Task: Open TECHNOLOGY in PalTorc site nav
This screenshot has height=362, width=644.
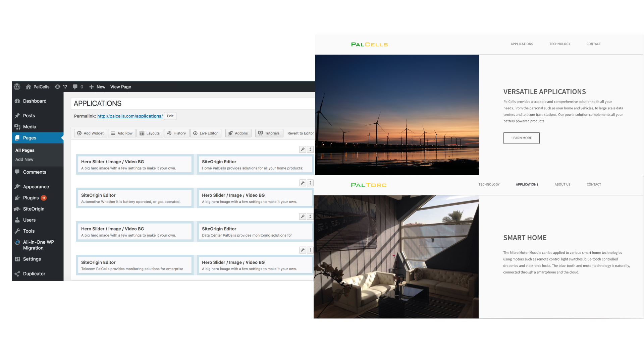Action: [489, 184]
